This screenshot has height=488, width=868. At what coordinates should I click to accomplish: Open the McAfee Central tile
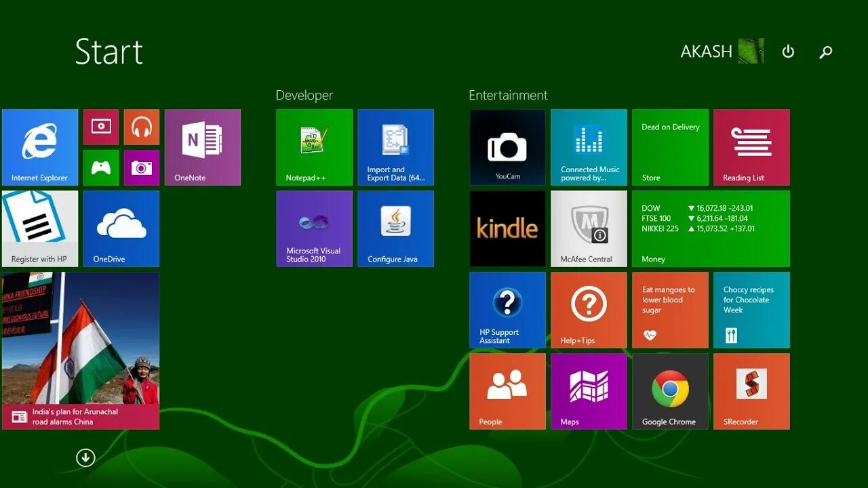click(589, 228)
